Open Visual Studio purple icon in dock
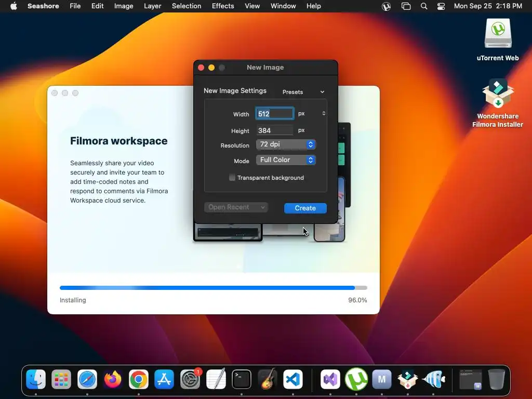The width and height of the screenshot is (532, 399). pos(330,379)
